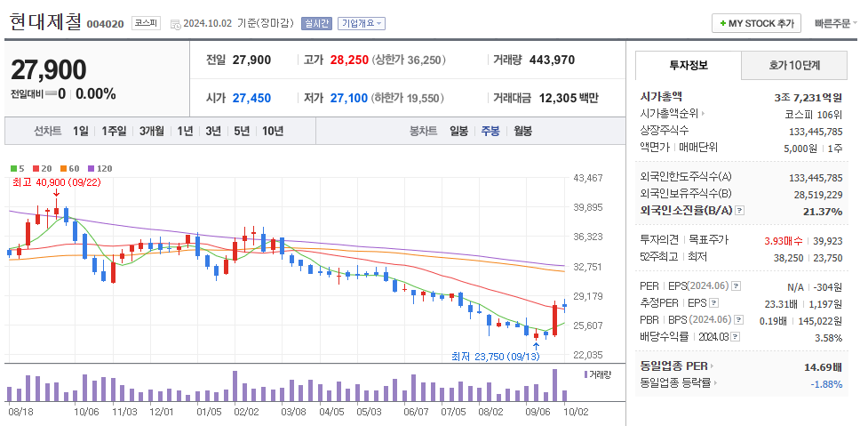Select the 10년 line chart period

point(273,132)
